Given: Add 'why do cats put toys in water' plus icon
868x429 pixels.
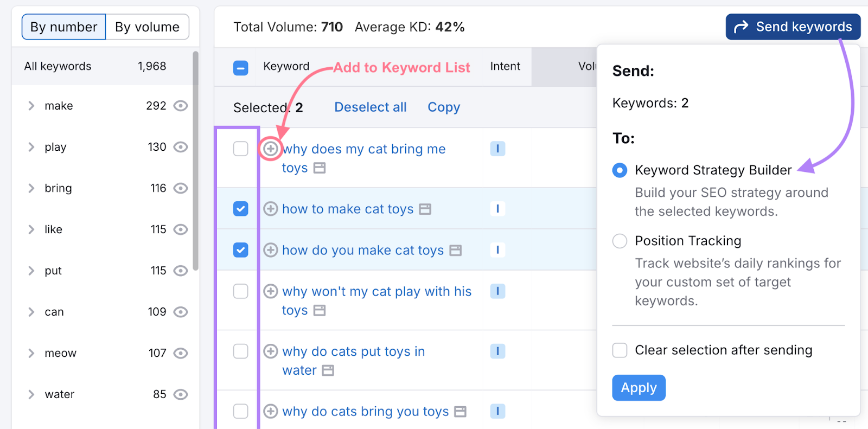Looking at the screenshot, I should [271, 351].
